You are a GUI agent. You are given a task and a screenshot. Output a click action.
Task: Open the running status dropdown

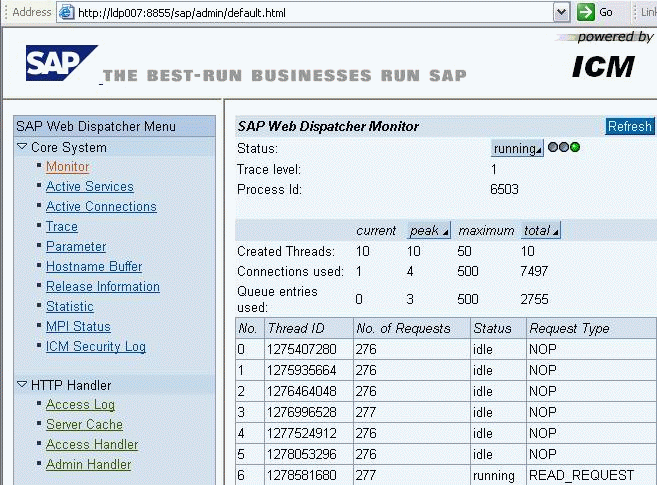(x=517, y=149)
